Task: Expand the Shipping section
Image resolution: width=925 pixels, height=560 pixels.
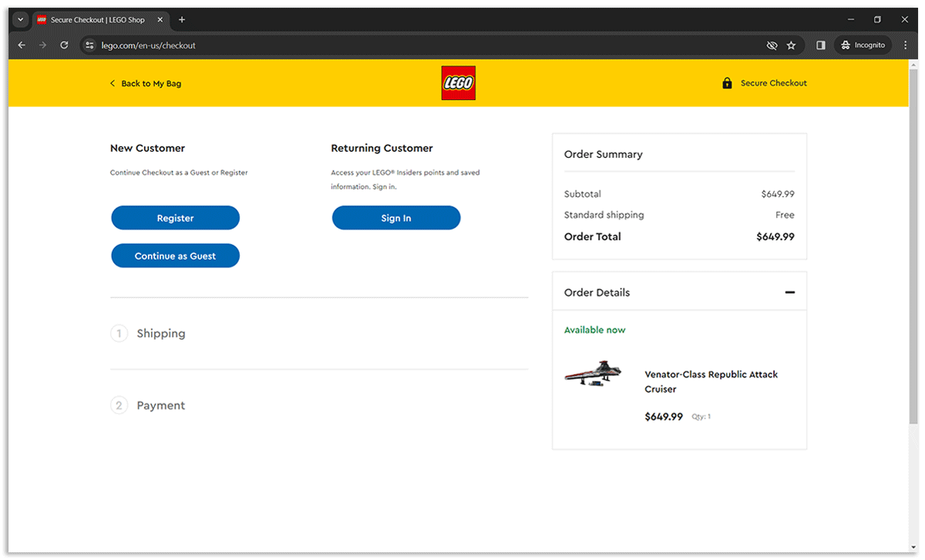Action: tap(161, 333)
